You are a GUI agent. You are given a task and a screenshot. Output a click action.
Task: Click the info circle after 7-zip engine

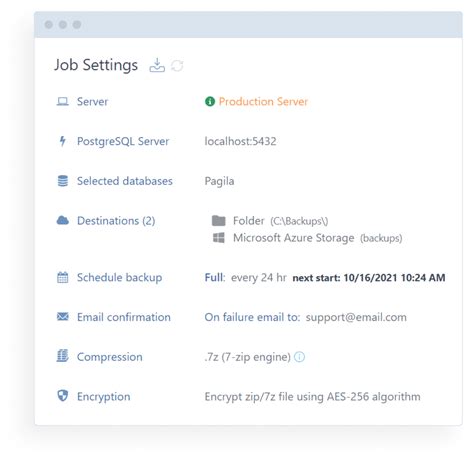click(x=299, y=357)
